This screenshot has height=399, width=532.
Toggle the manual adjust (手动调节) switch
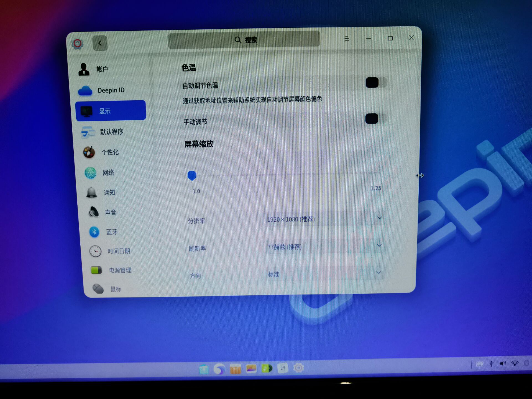coord(375,119)
